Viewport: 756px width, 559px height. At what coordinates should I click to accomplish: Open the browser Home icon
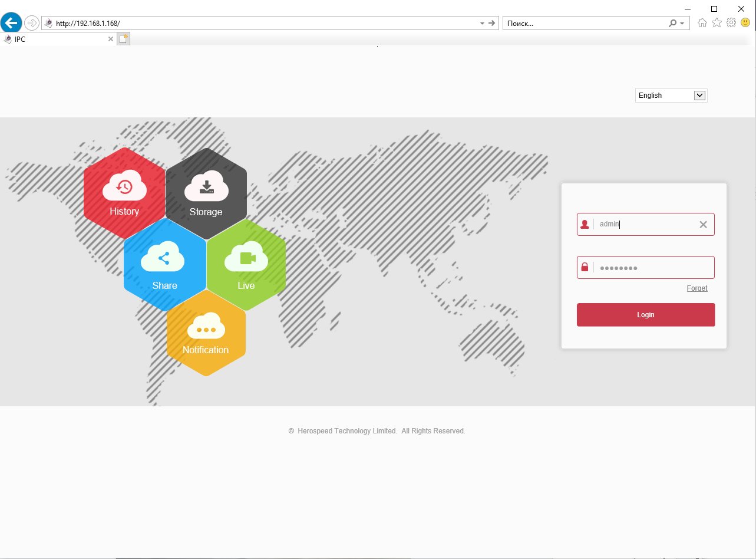point(702,23)
